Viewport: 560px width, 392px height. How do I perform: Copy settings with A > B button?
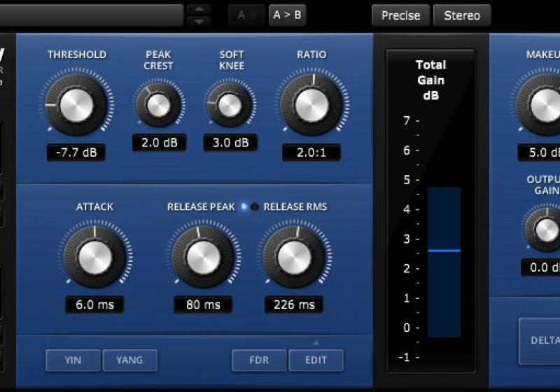click(287, 15)
